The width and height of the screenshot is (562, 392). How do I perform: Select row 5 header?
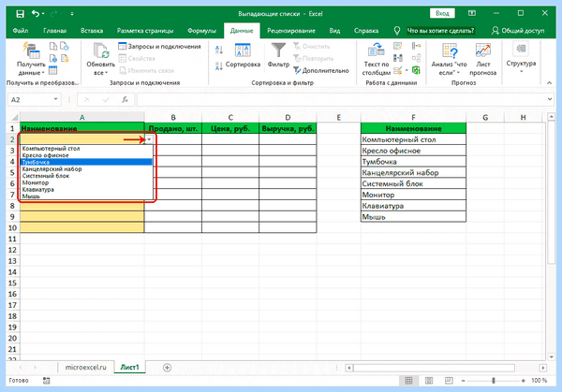click(12, 172)
